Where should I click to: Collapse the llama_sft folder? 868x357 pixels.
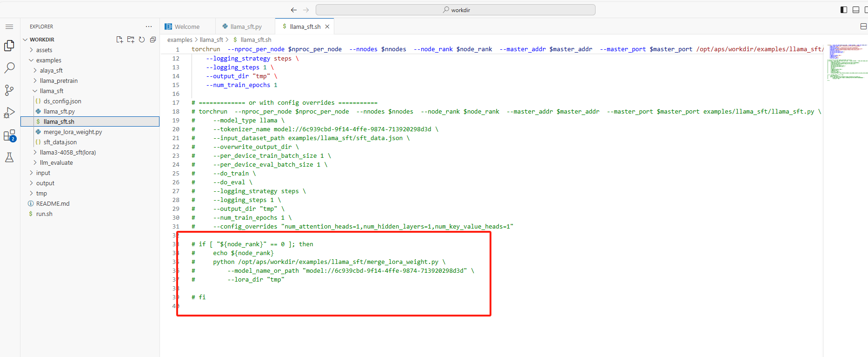[51, 91]
